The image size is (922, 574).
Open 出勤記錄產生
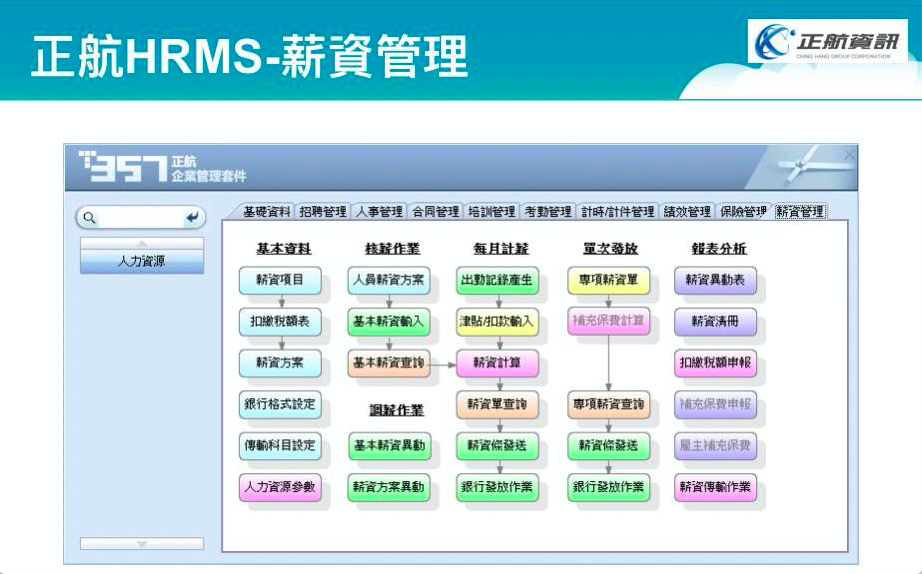(x=497, y=281)
